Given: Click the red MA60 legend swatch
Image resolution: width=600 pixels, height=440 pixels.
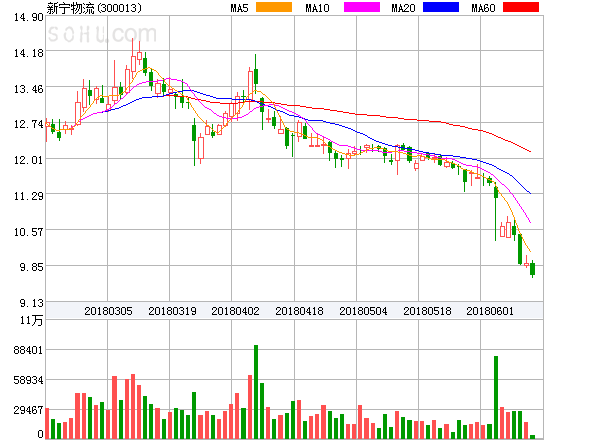Looking at the screenshot, I should pyautogui.click(x=521, y=7).
